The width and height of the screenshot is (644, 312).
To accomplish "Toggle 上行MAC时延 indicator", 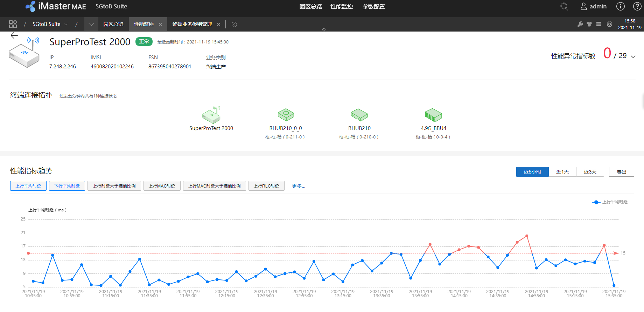I will tap(162, 186).
